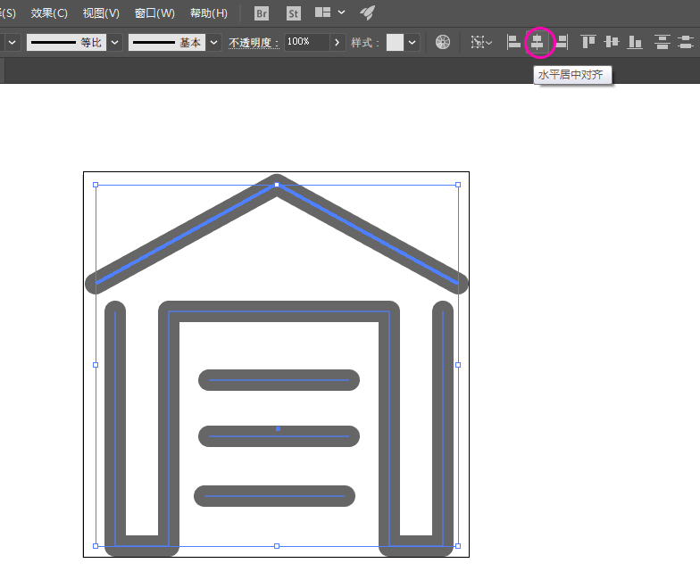
Task: Select the 样式 graphic style swatch
Action: 395,43
